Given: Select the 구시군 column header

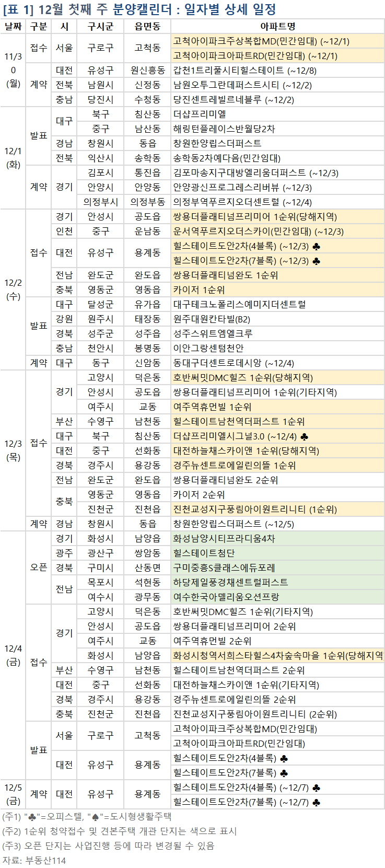Looking at the screenshot, I should [x=100, y=26].
